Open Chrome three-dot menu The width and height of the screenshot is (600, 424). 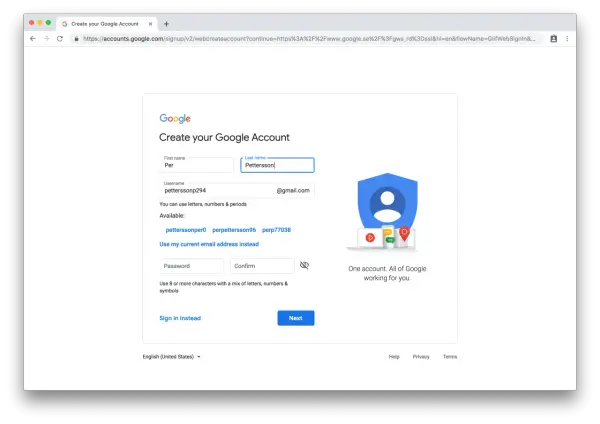click(567, 39)
